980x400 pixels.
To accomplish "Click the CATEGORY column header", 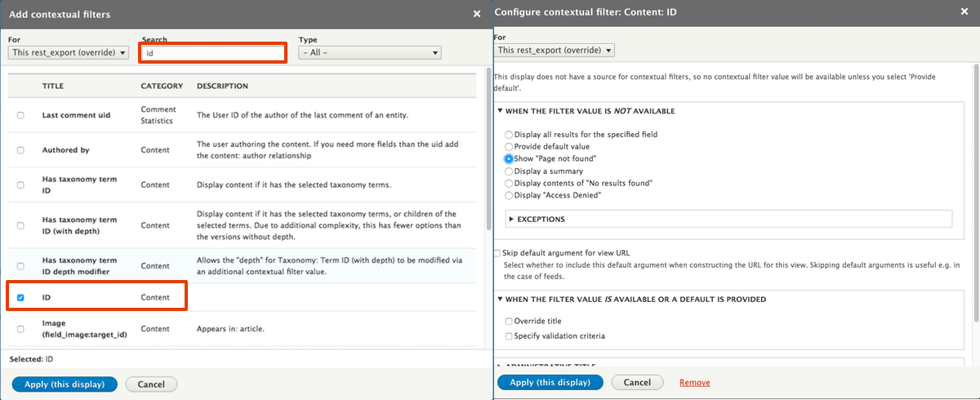I will pos(162,86).
